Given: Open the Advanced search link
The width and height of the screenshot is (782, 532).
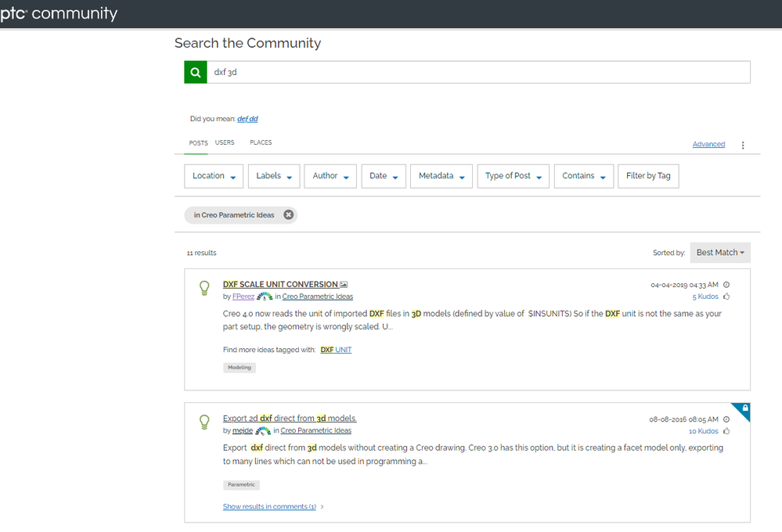Looking at the screenshot, I should click(708, 144).
